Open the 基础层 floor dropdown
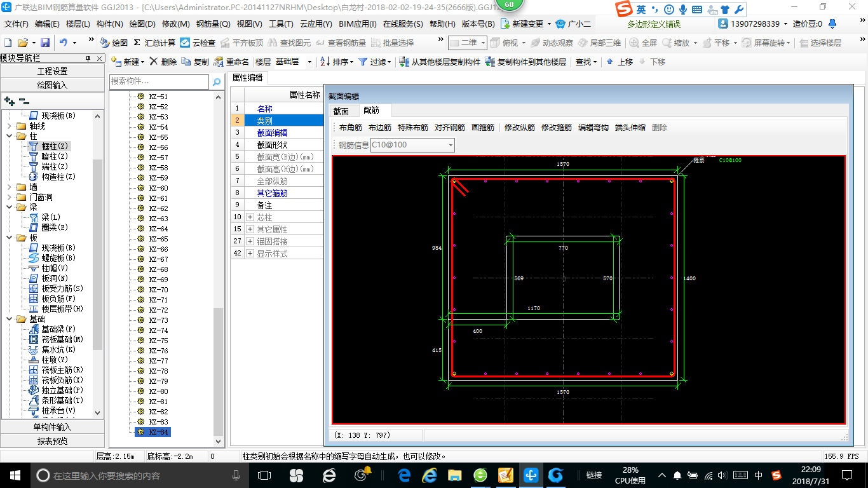This screenshot has height=488, width=868. 309,62
